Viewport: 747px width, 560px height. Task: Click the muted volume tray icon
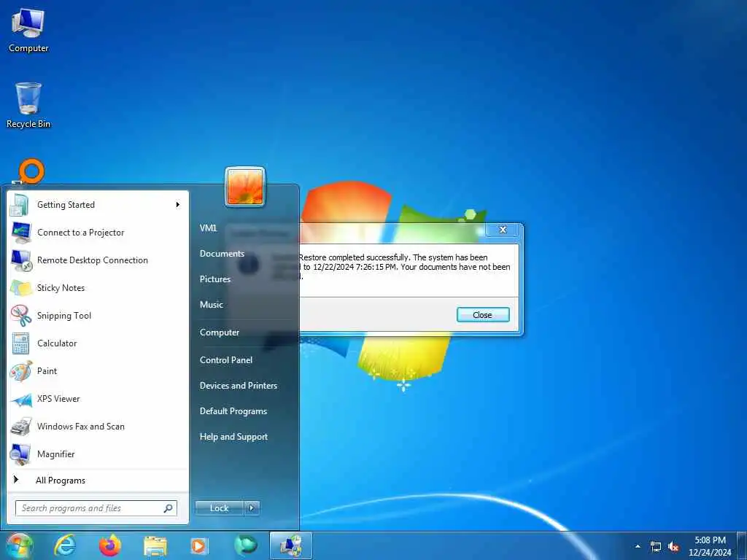673,547
